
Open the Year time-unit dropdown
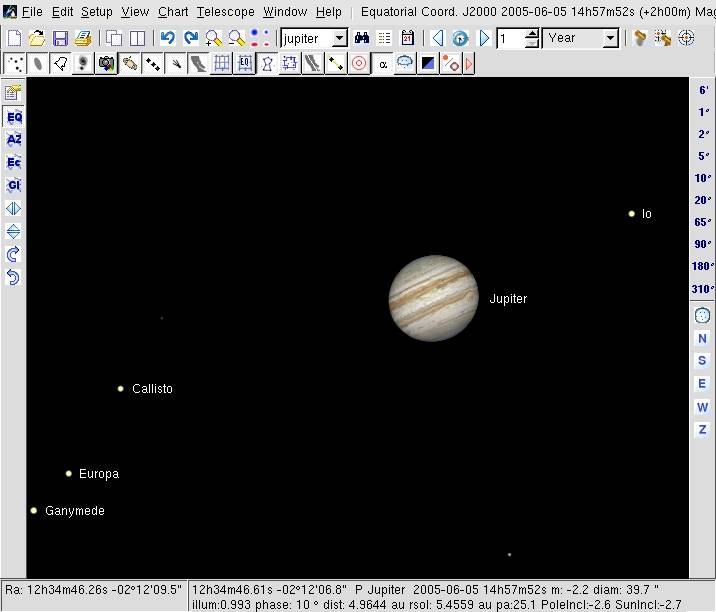click(611, 38)
